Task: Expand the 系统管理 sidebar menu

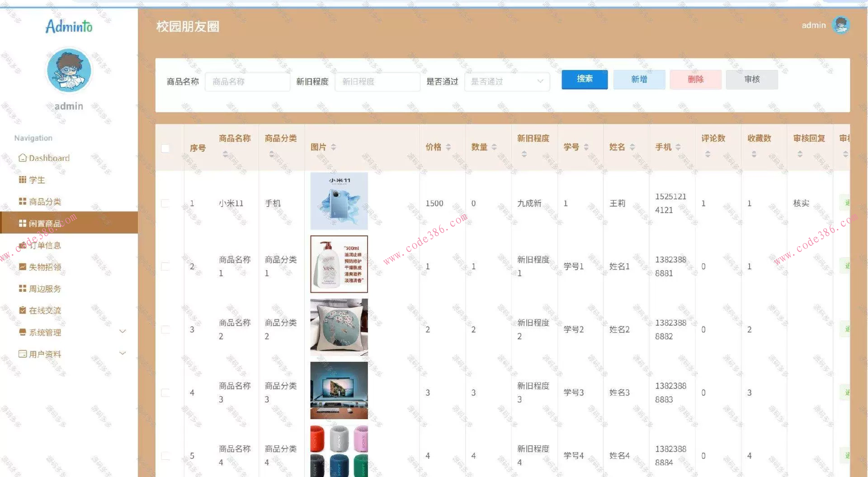Action: (44, 332)
